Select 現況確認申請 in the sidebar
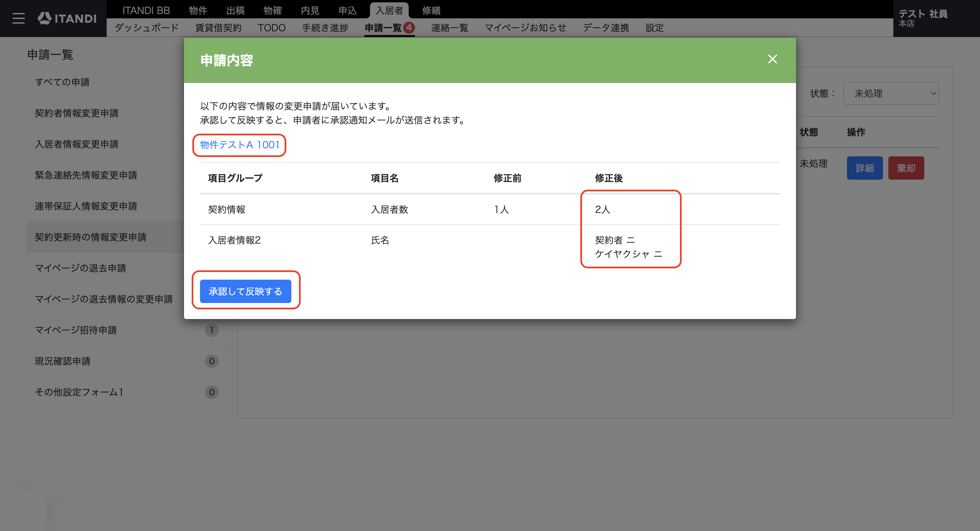The height and width of the screenshot is (531, 980). tap(126, 361)
